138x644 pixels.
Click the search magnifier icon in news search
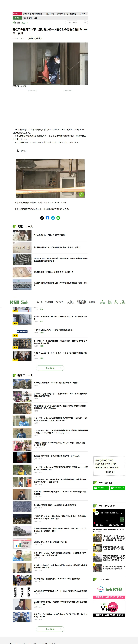(x=85, y=23)
